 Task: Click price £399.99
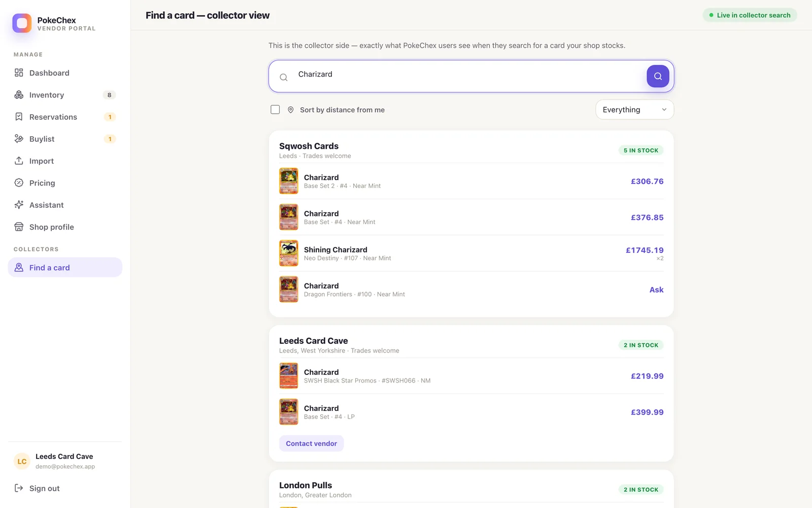(647, 412)
